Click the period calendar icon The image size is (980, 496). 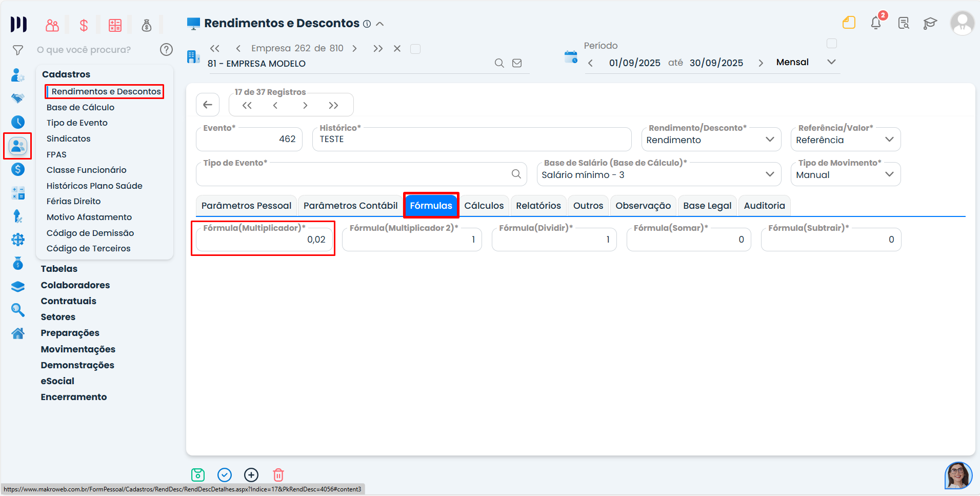pos(571,57)
